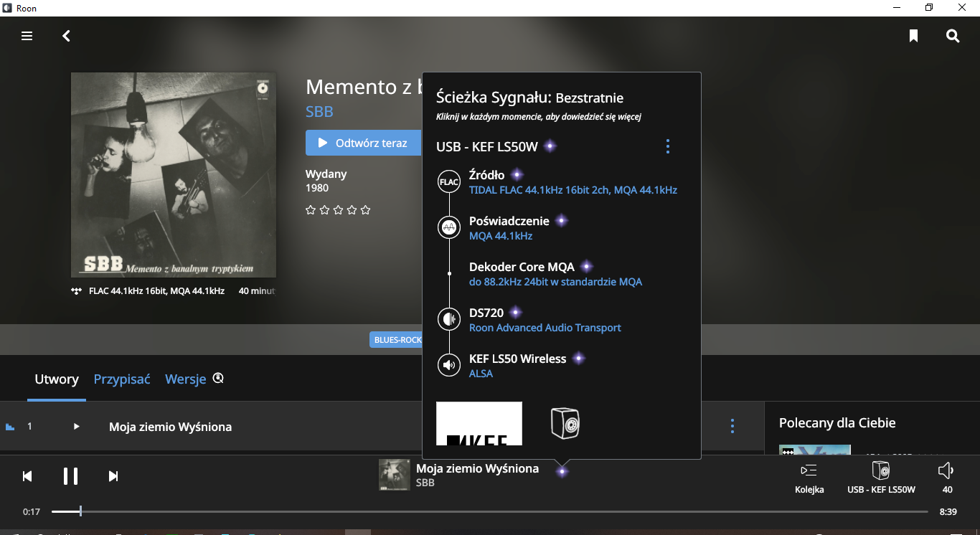This screenshot has width=980, height=535.
Task: Skip to next track
Action: (x=113, y=476)
